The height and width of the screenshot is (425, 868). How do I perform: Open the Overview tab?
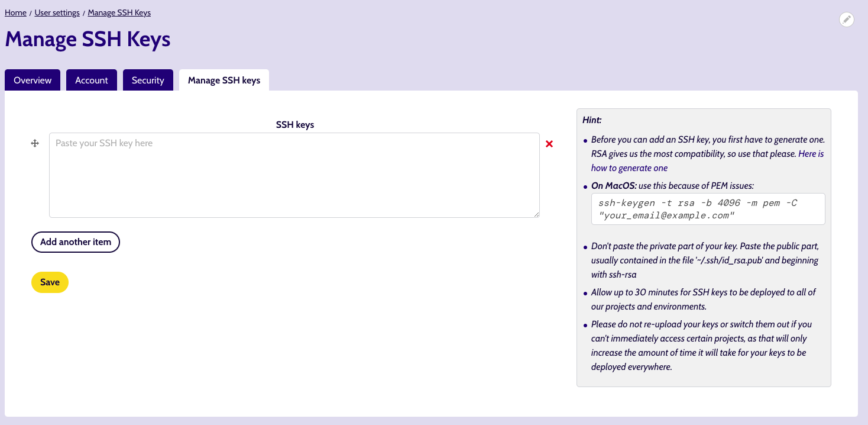point(33,80)
